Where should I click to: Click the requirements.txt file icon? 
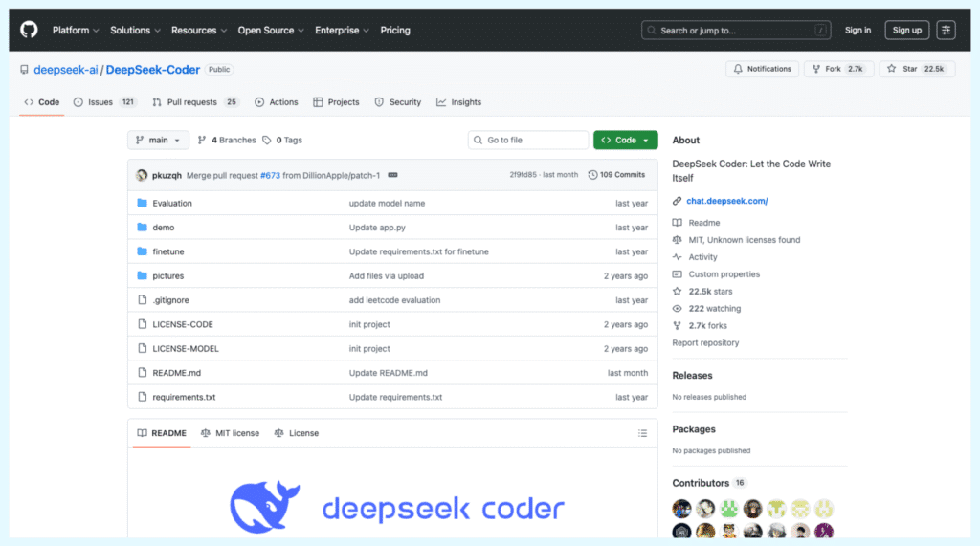point(142,397)
